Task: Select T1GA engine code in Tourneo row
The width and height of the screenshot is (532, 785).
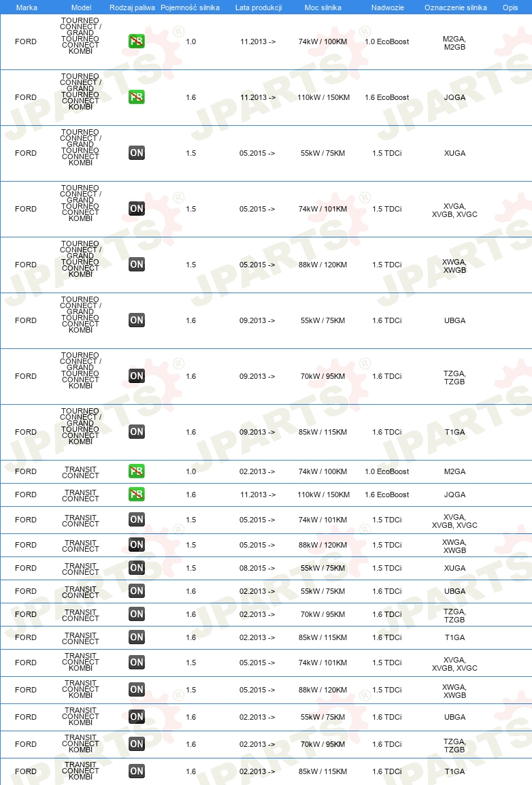Action: point(454,431)
